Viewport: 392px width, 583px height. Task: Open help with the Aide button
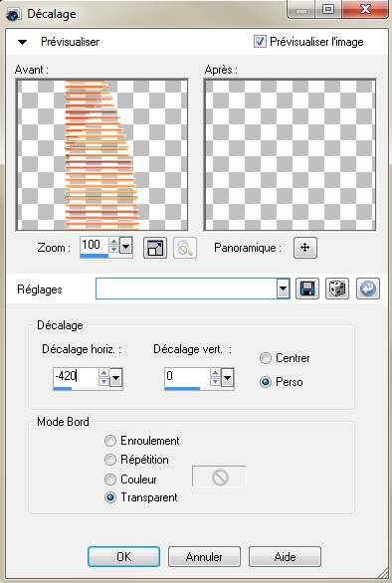point(285,556)
